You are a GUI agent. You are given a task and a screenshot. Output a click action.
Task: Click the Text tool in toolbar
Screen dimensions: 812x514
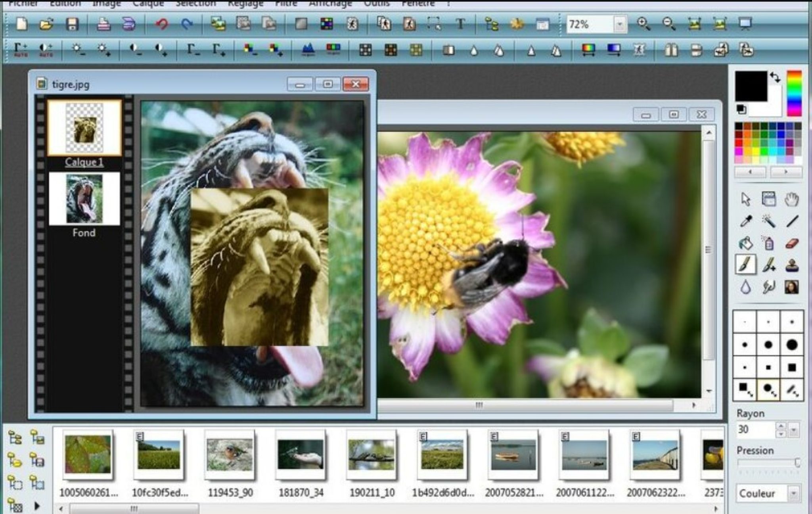460,25
